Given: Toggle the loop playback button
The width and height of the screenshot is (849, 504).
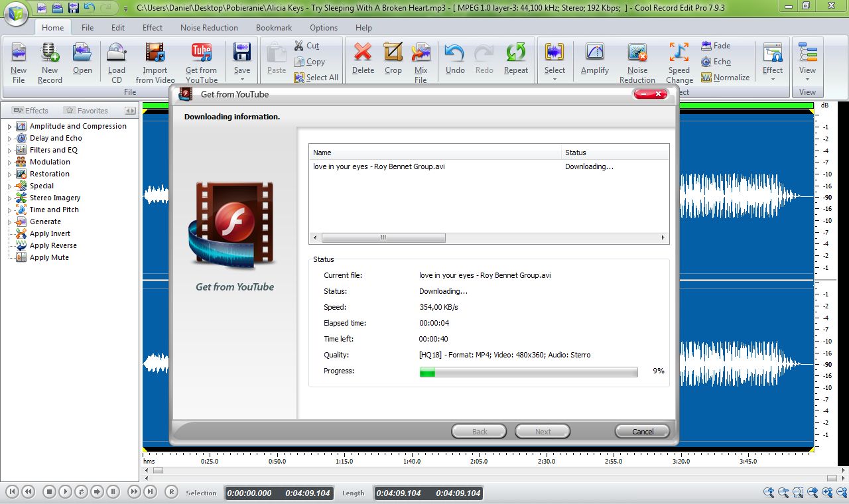Looking at the screenshot, I should 81,492.
